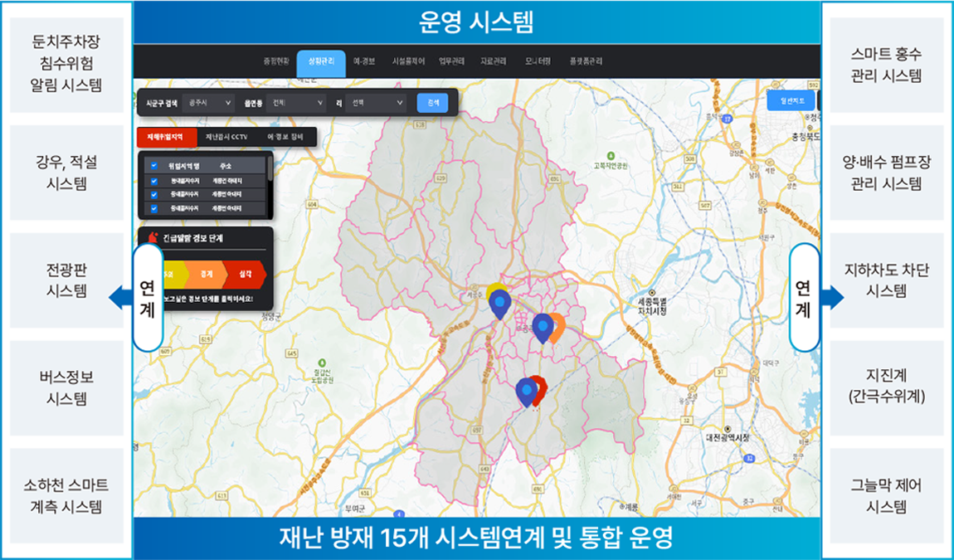This screenshot has width=954, height=560.
Task: Click the route 629 road shield
Action: [x=440, y=178]
